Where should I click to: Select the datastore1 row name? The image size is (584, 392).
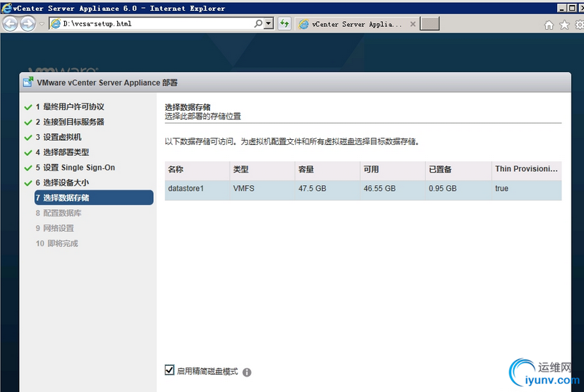[x=186, y=189]
